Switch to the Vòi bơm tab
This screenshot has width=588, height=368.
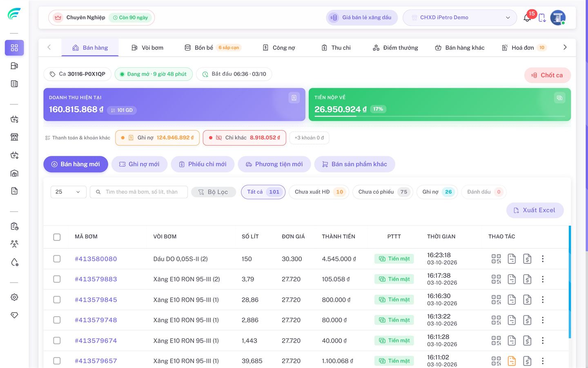(x=147, y=48)
